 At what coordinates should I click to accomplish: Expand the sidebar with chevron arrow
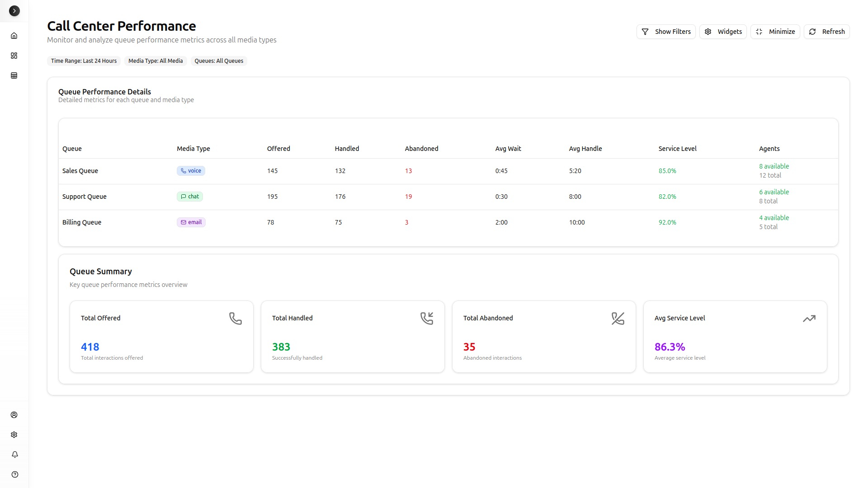pos(14,11)
